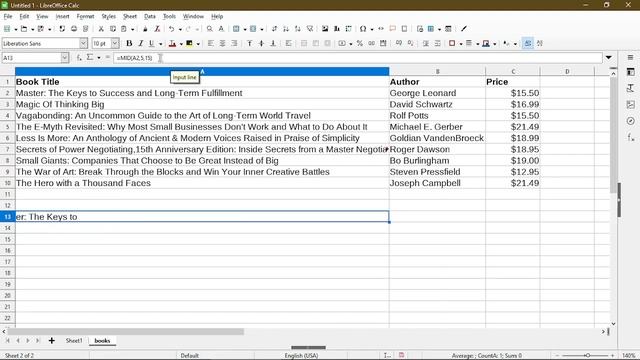Click the Undo arrow icon

[x=171, y=29]
